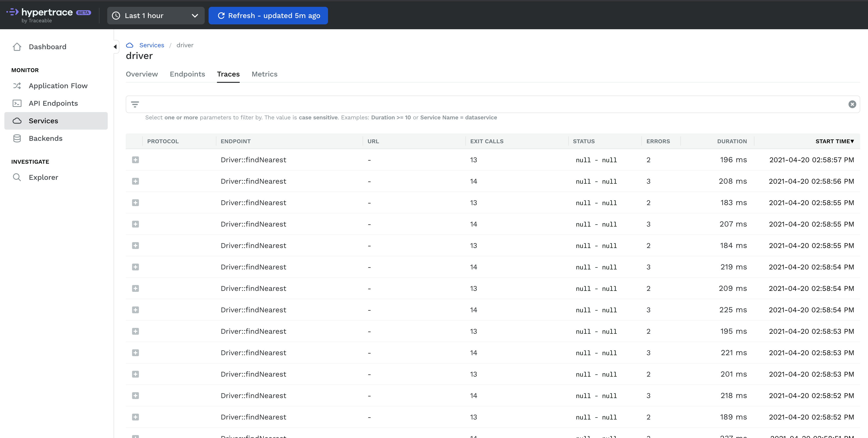Click the Application Flow shuffle icon
Screen dimensions: 868x438
(x=17, y=86)
